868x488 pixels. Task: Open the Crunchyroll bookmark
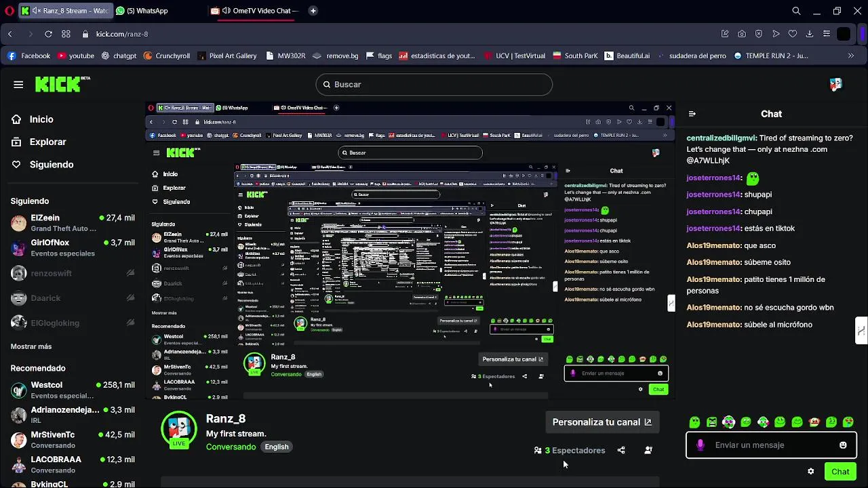point(167,56)
